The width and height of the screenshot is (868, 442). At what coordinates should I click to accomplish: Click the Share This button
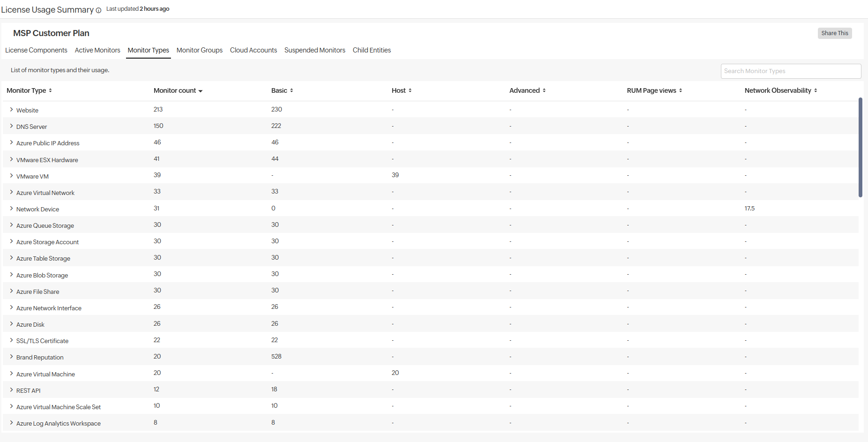tap(834, 33)
